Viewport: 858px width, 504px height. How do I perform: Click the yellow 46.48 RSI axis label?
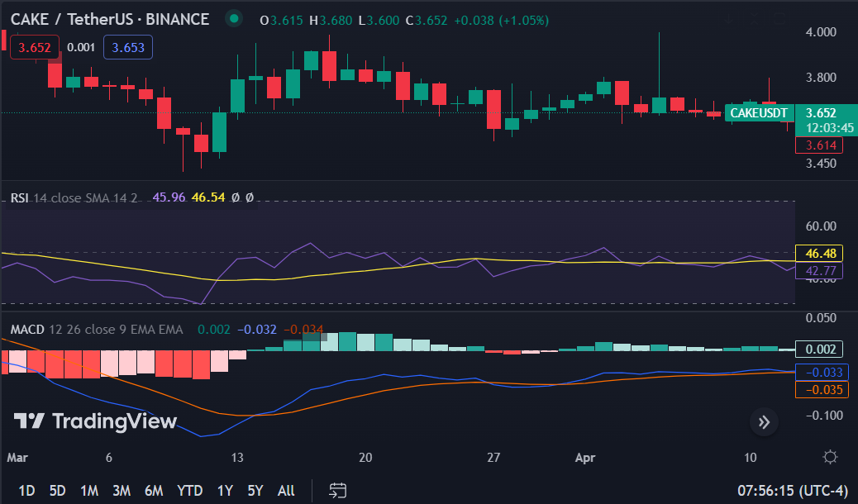coord(819,254)
